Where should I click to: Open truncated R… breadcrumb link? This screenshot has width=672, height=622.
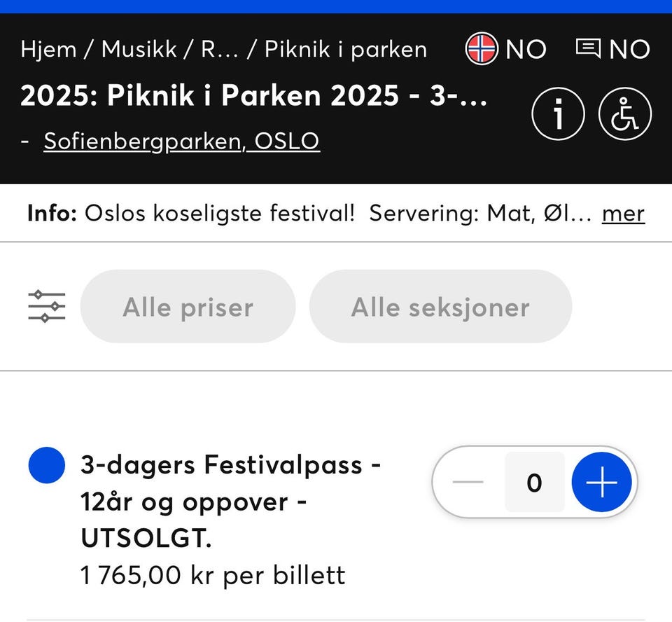220,49
